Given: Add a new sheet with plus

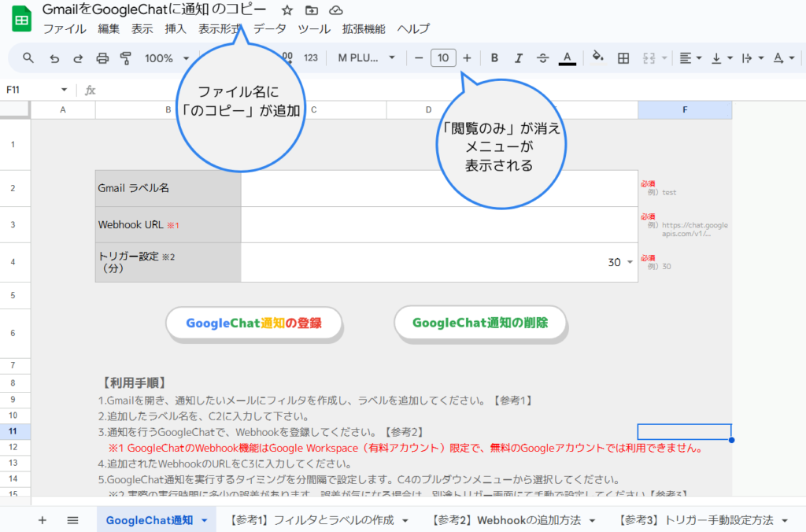Looking at the screenshot, I should tap(43, 520).
